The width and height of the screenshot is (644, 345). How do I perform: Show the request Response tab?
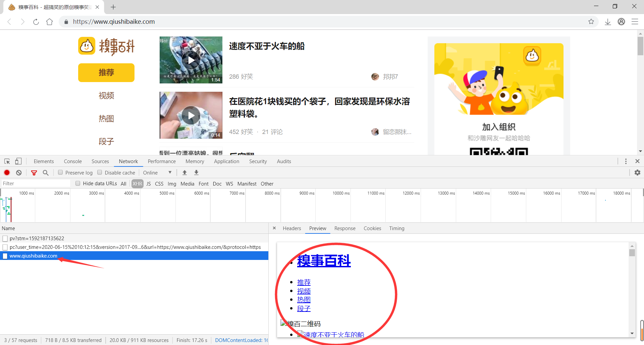click(345, 228)
